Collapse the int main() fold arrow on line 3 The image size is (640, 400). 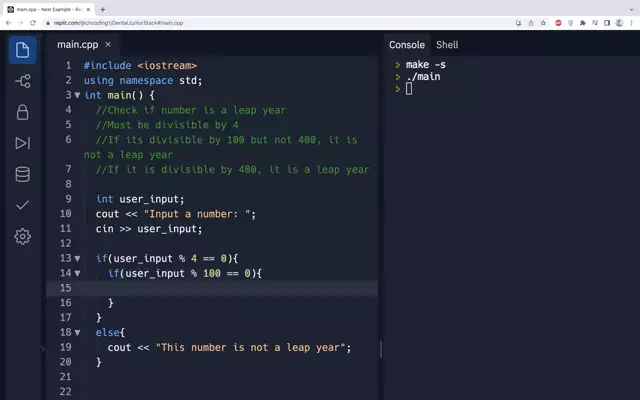click(x=77, y=95)
